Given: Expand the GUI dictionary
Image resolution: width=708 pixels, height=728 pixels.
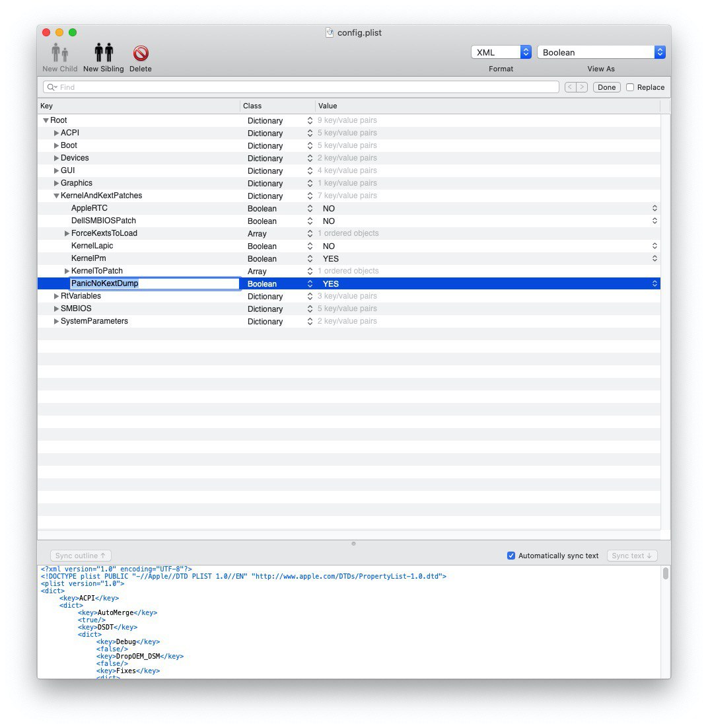Looking at the screenshot, I should pos(56,170).
